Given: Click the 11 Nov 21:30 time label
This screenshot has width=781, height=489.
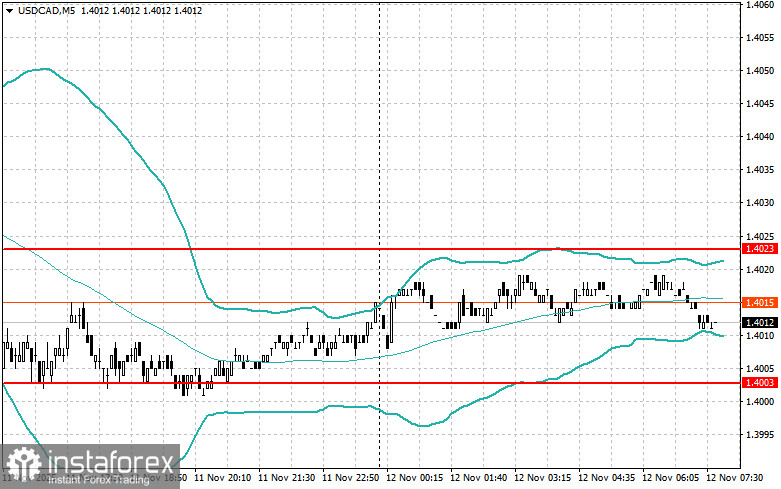Looking at the screenshot, I should click(286, 478).
